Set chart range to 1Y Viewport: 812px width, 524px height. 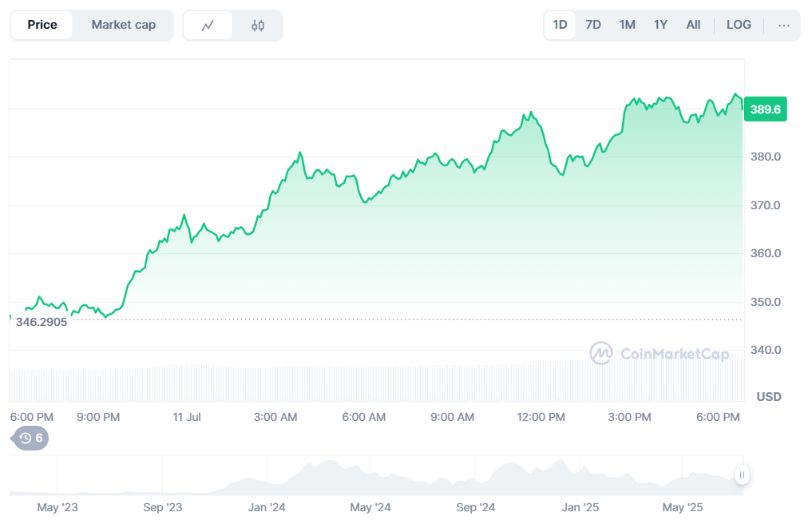(x=660, y=25)
